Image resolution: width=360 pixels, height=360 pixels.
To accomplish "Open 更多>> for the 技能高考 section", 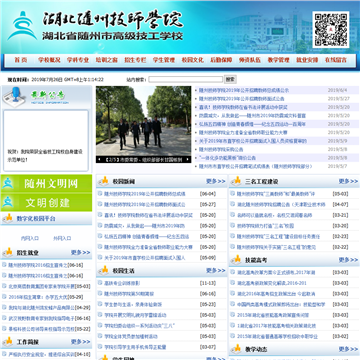I will point(348,260).
